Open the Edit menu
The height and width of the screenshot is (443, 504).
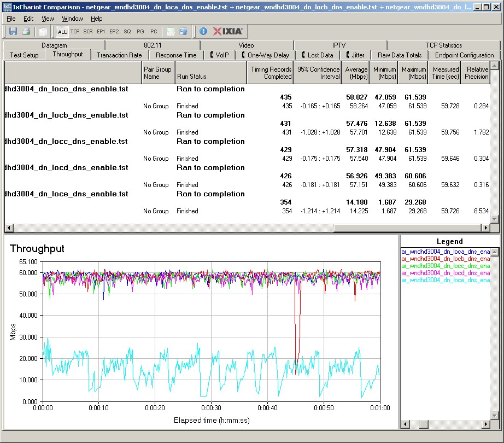(x=28, y=19)
